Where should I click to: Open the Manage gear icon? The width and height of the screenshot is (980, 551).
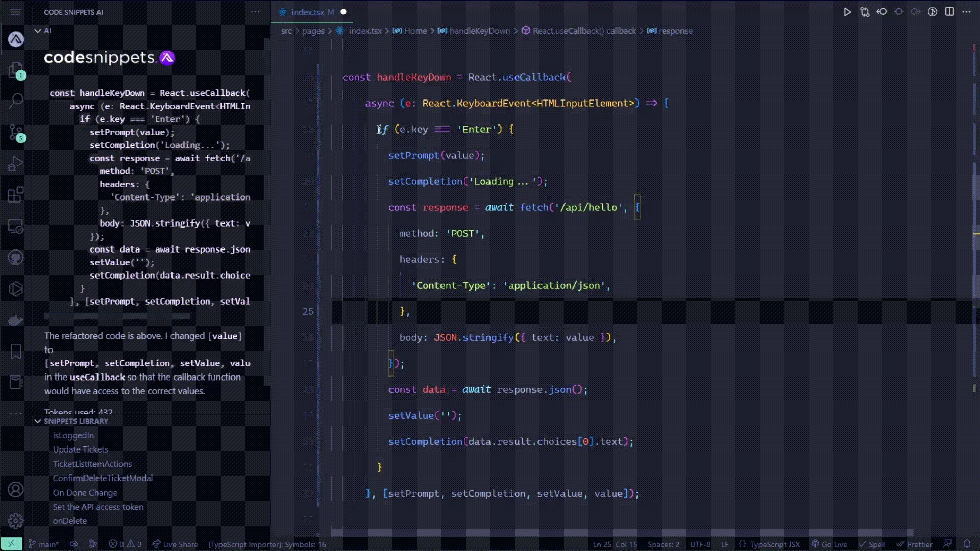[x=16, y=521]
